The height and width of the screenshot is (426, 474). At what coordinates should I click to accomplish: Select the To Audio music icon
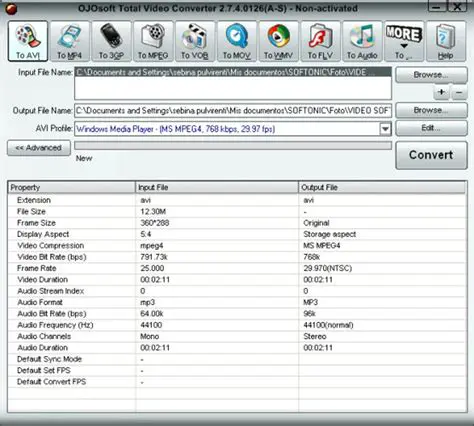coord(362,41)
